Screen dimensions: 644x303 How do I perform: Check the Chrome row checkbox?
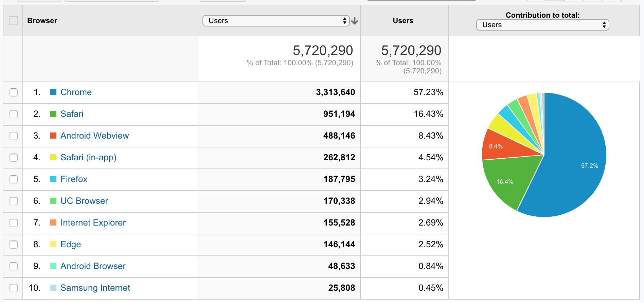(14, 92)
